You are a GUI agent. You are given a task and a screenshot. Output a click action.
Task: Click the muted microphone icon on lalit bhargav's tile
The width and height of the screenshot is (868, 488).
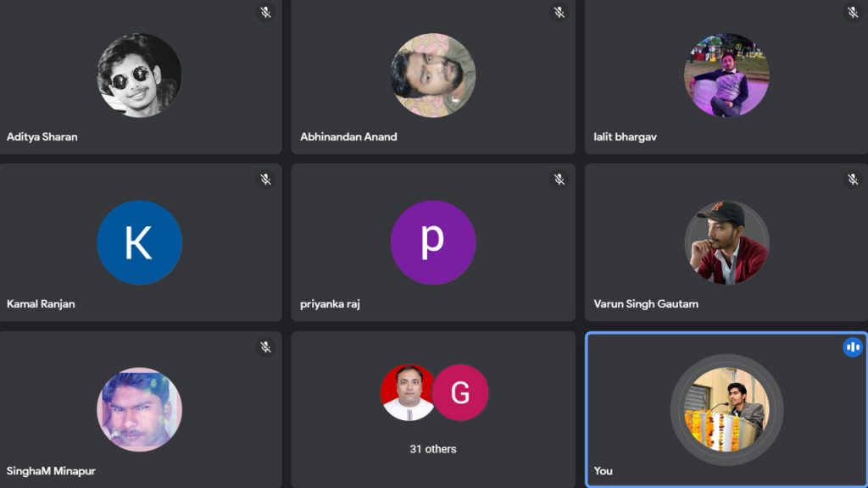pos(853,13)
